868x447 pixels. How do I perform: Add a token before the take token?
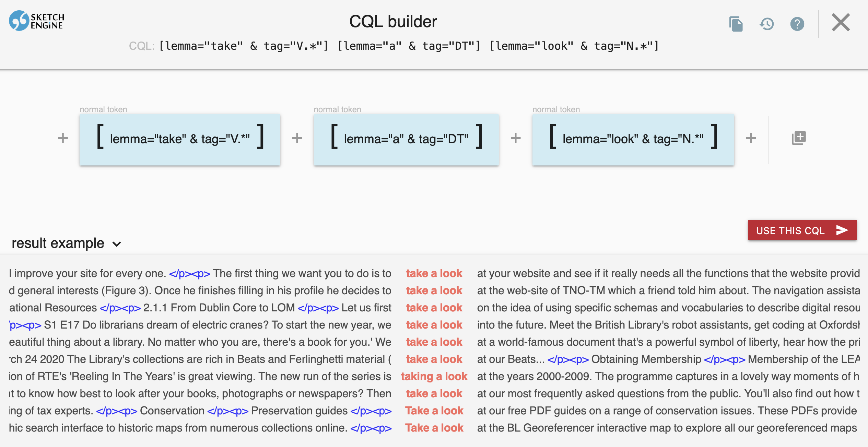coord(63,138)
